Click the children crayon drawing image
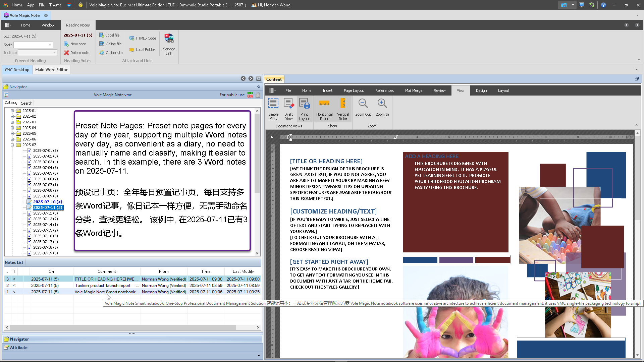This screenshot has width=644, height=362. [x=578, y=305]
